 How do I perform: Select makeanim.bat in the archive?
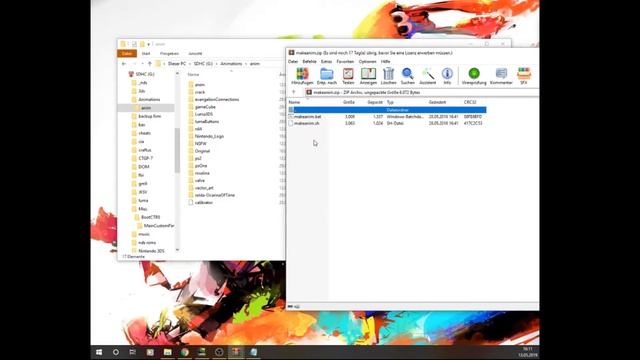(x=307, y=117)
